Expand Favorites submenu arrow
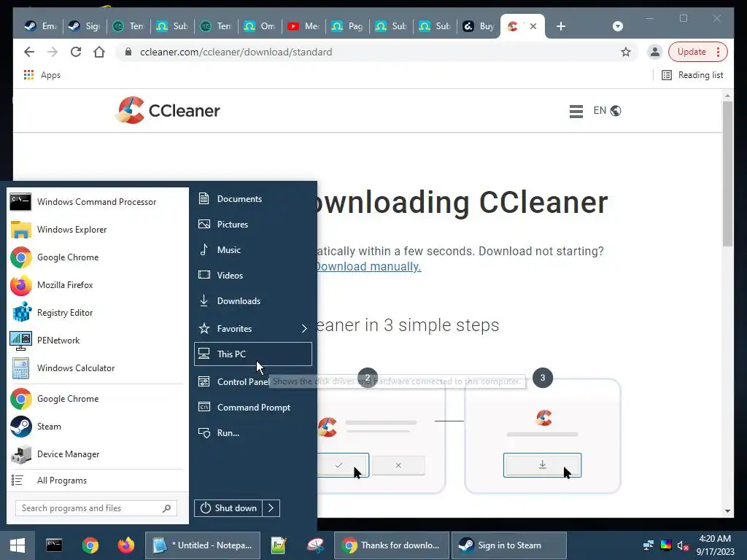747x560 pixels. click(x=304, y=329)
